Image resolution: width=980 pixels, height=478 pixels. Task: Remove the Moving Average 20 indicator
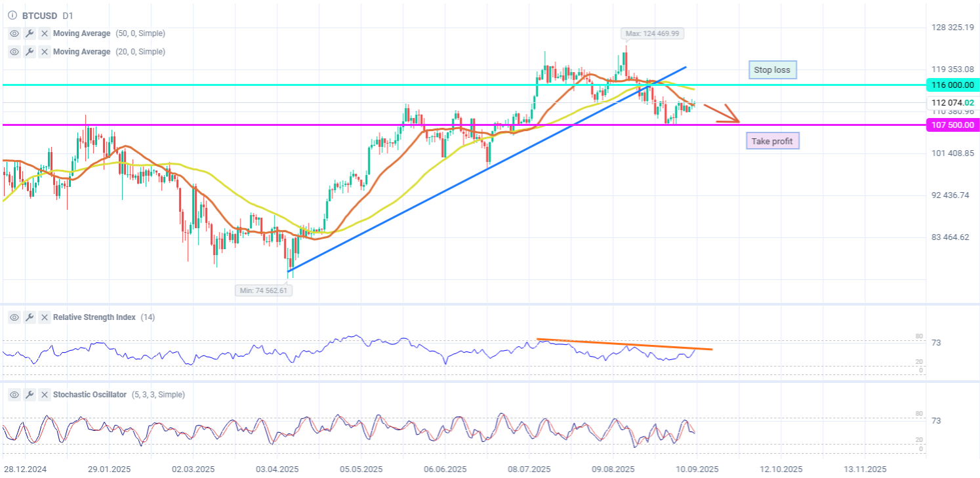tap(45, 52)
